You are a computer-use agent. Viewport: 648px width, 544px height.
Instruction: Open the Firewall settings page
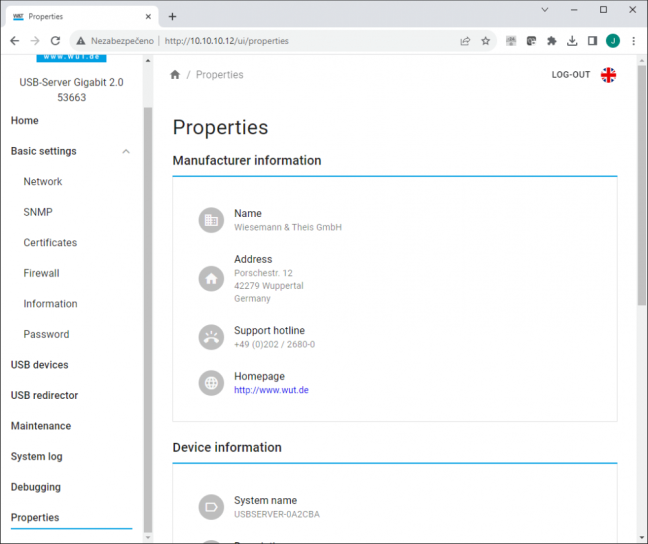pyautogui.click(x=41, y=273)
